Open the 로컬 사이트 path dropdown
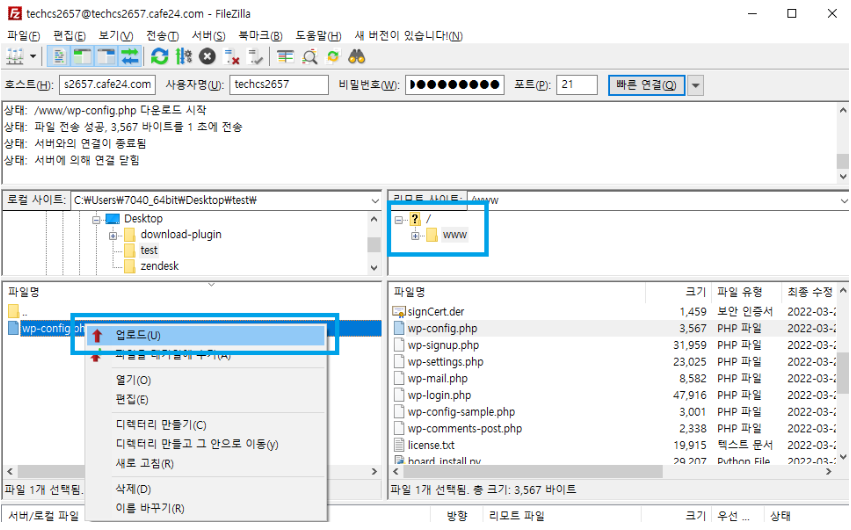This screenshot has width=851, height=530. pos(374,201)
